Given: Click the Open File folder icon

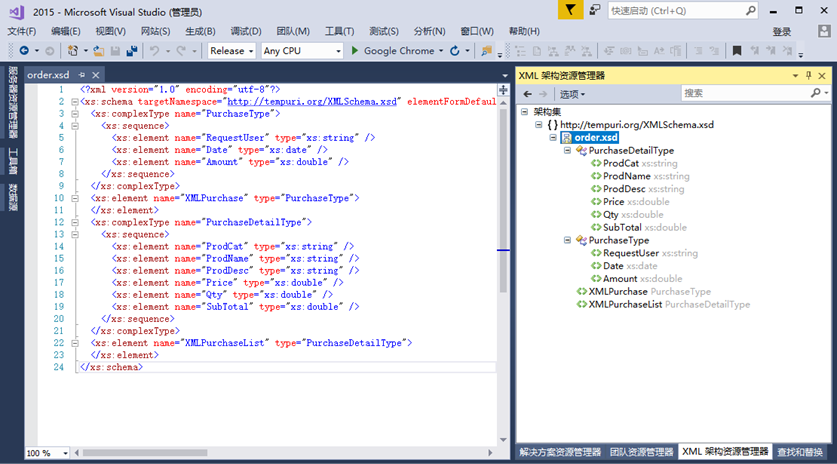Looking at the screenshot, I should click(x=99, y=51).
